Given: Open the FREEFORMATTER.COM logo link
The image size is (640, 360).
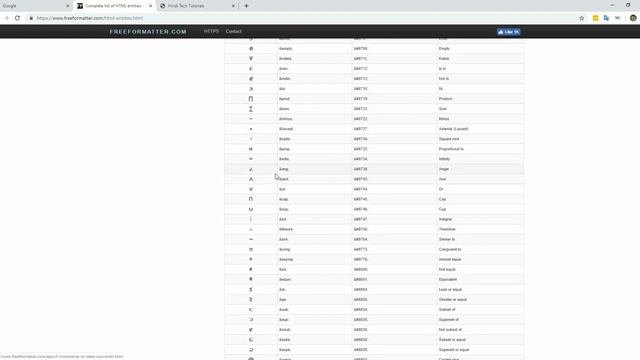Looking at the screenshot, I should click(148, 32).
